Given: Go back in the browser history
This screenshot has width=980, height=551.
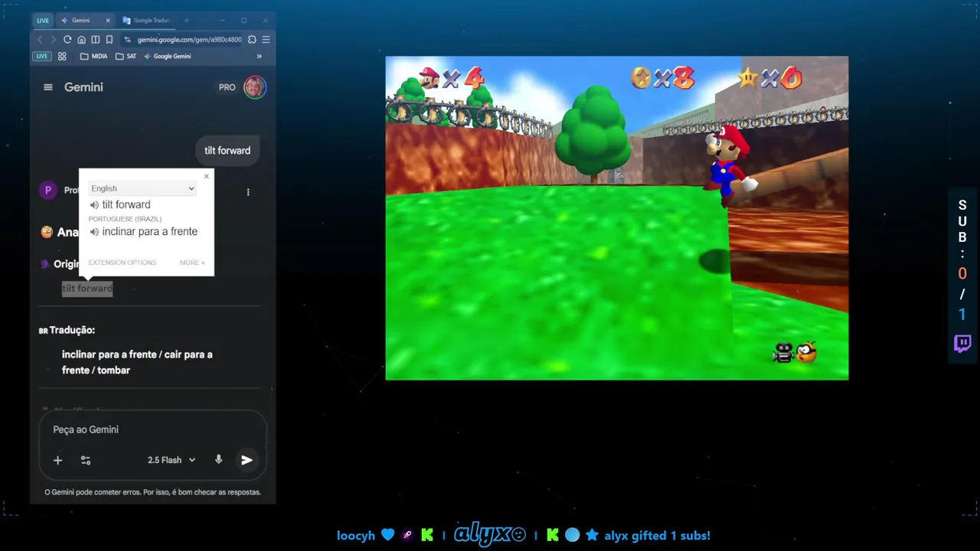Looking at the screenshot, I should pos(40,40).
